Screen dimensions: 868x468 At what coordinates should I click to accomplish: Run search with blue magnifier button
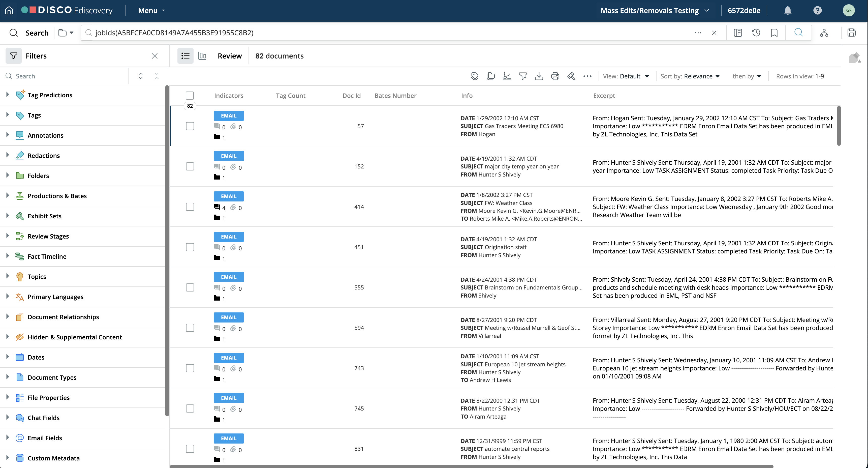click(798, 33)
